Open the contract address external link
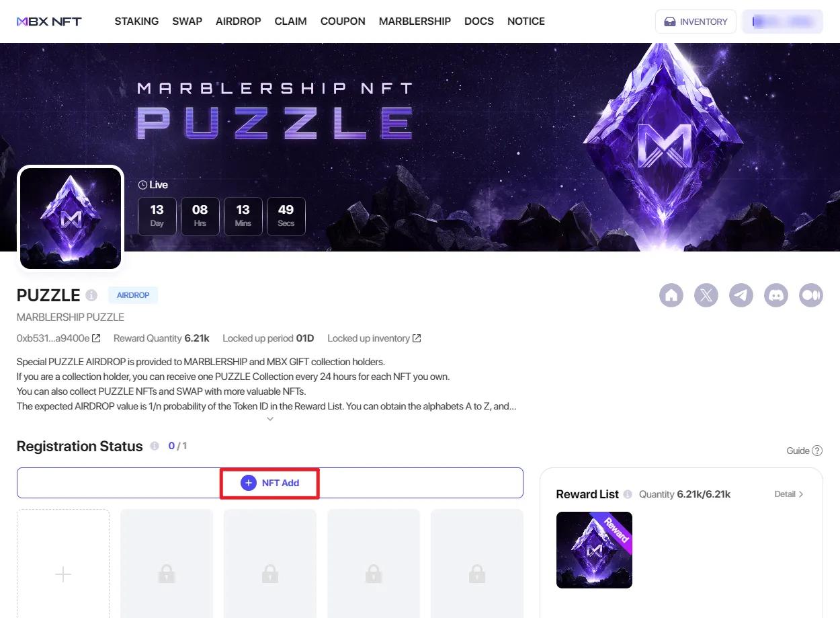840x618 pixels. coord(96,338)
